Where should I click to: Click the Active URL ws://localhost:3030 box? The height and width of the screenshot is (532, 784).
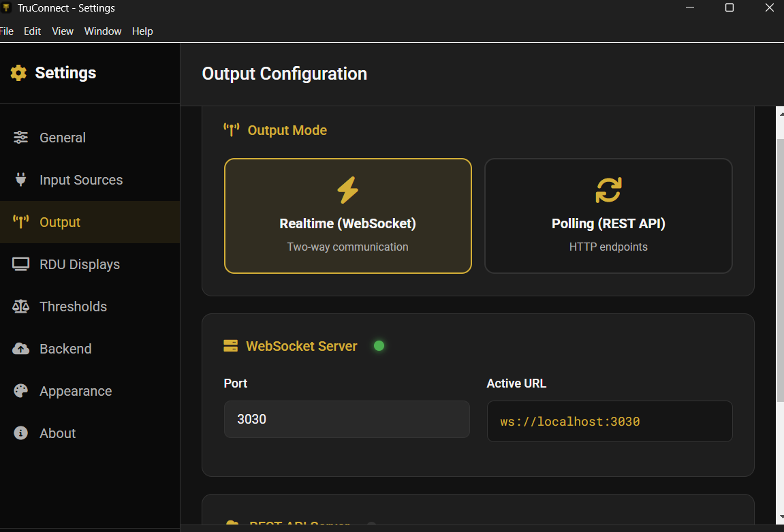[x=610, y=421]
